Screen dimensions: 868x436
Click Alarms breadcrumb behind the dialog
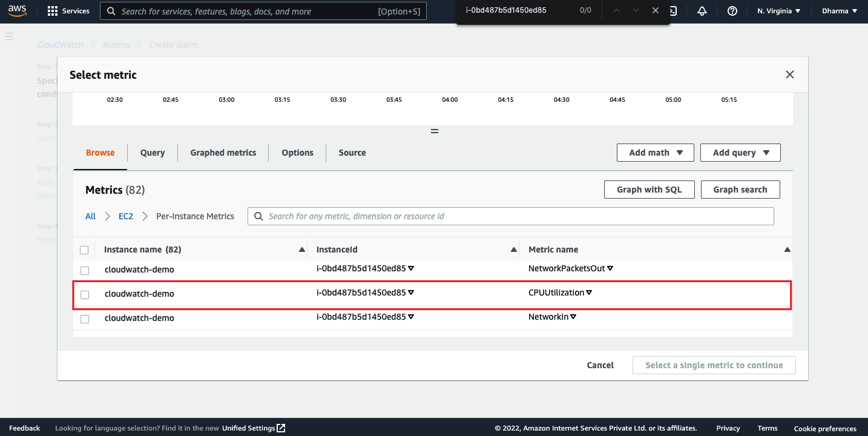[x=116, y=45]
